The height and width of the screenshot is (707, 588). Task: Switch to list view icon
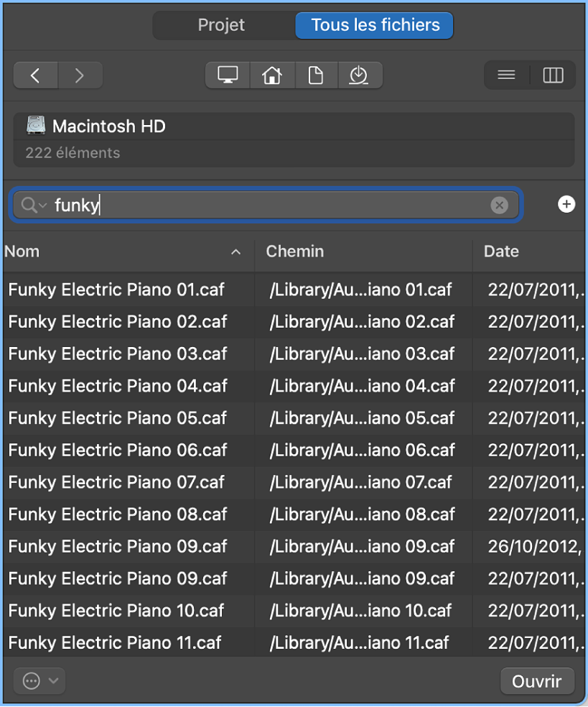(x=506, y=75)
